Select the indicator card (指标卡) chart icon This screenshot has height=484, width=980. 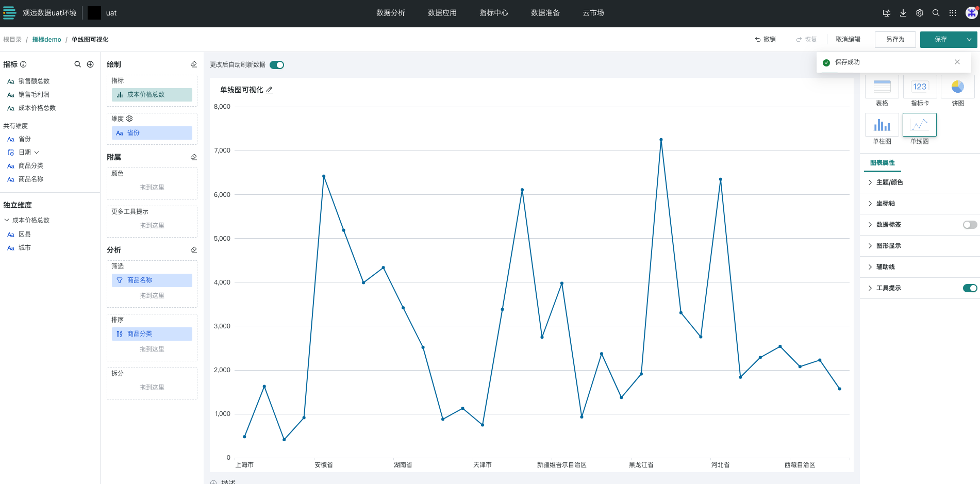920,87
